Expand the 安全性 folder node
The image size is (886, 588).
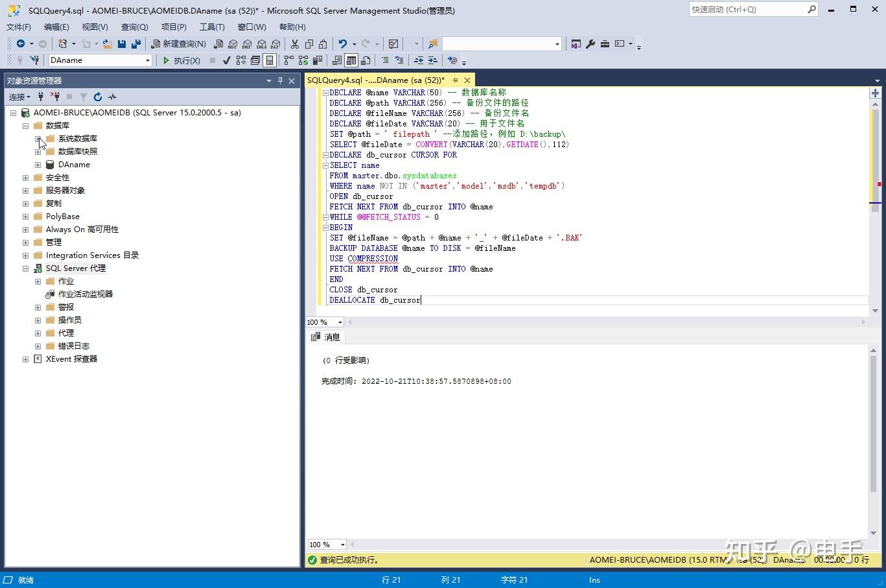point(25,178)
